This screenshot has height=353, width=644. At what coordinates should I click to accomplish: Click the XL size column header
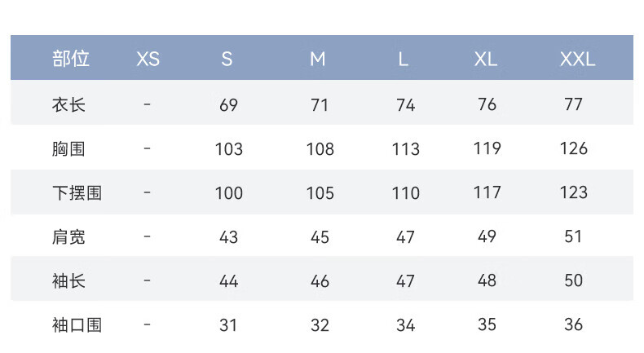tap(486, 60)
